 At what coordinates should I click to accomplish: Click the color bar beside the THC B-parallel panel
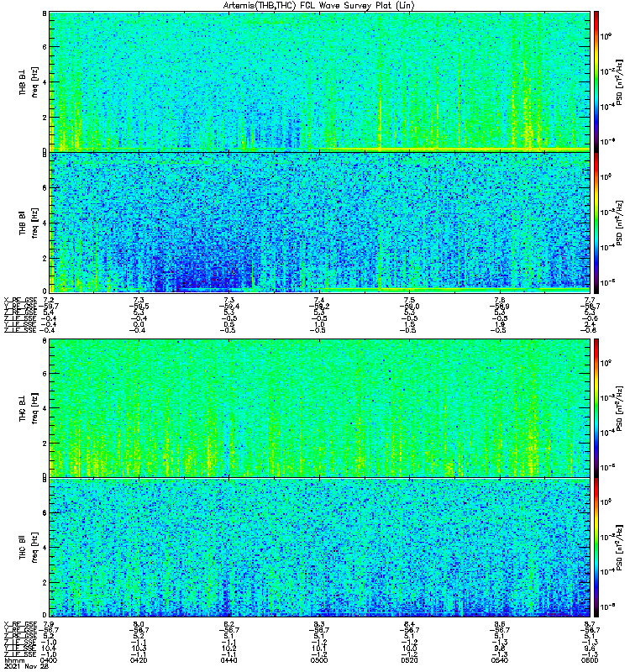[x=596, y=548]
